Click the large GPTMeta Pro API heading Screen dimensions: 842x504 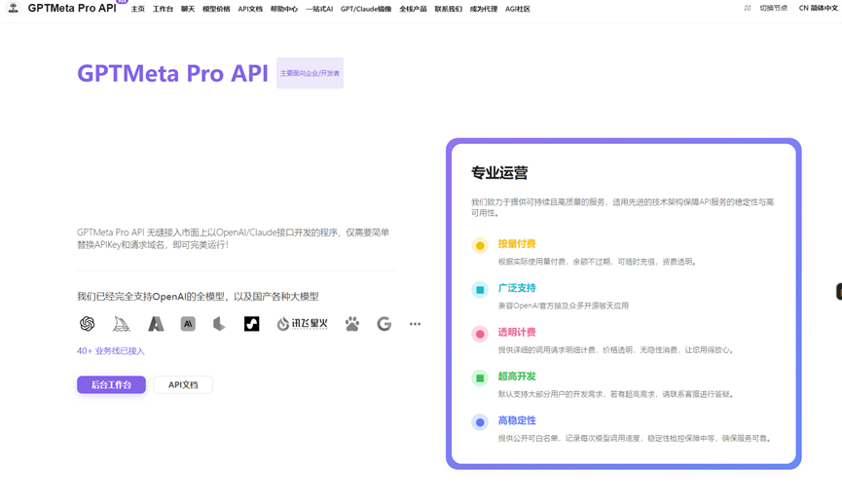click(x=172, y=73)
